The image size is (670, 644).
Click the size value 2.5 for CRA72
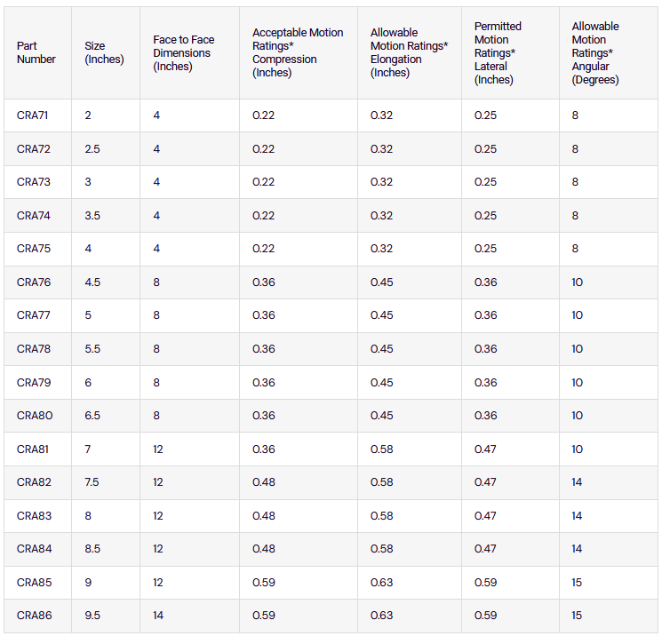[x=92, y=149]
